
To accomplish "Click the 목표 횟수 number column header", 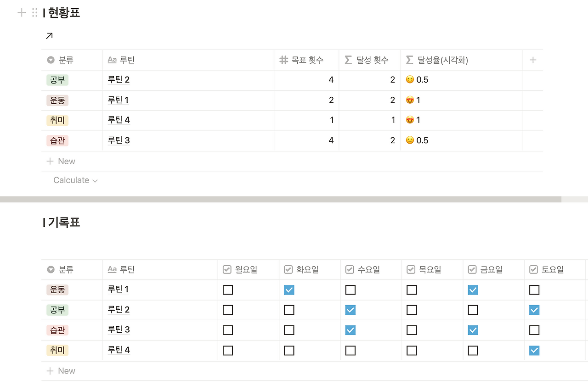I will (x=306, y=60).
